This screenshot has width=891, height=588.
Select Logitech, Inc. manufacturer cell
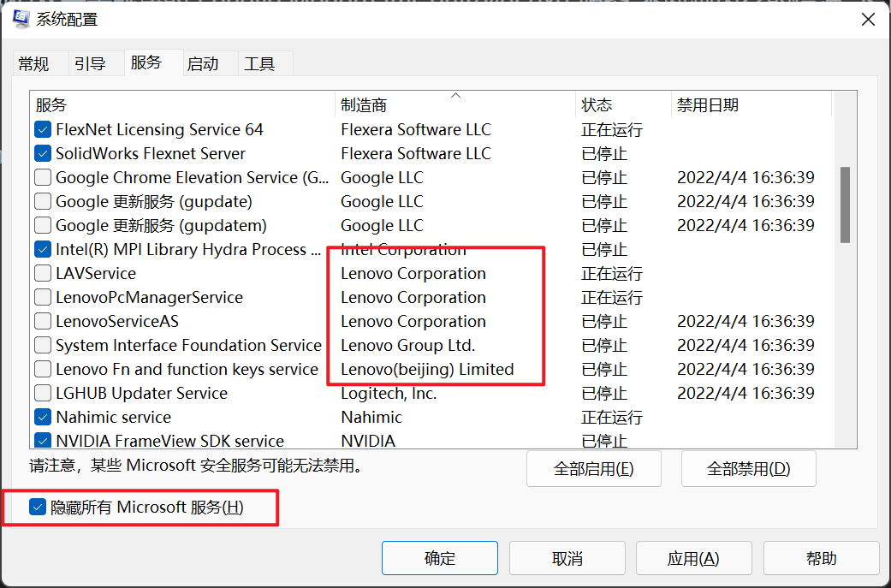pos(389,393)
